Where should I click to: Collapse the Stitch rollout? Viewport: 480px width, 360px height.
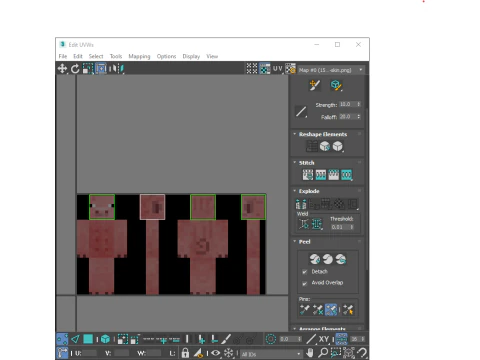[306, 163]
